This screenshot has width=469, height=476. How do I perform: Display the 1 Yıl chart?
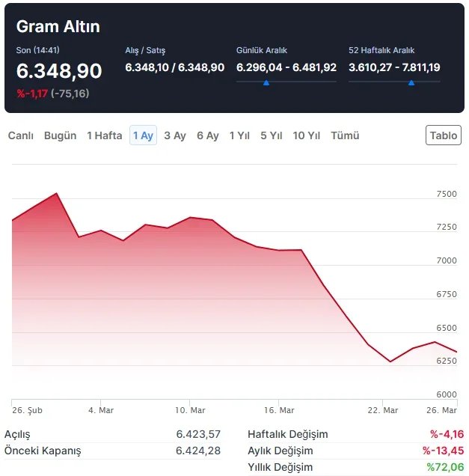pyautogui.click(x=239, y=135)
